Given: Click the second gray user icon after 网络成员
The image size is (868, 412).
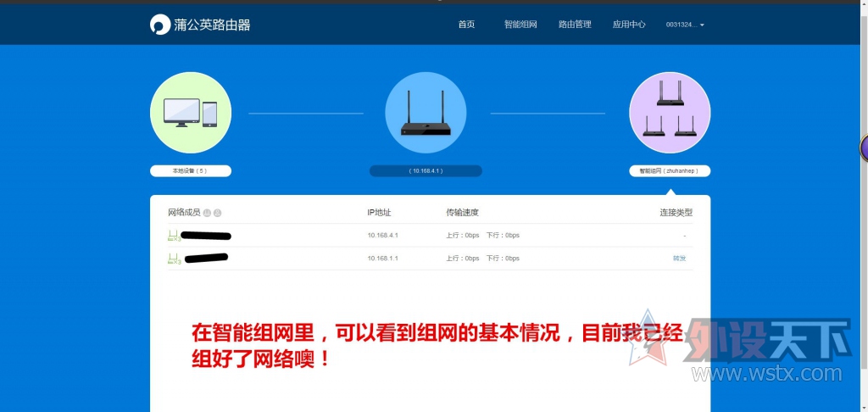Looking at the screenshot, I should click(218, 213).
